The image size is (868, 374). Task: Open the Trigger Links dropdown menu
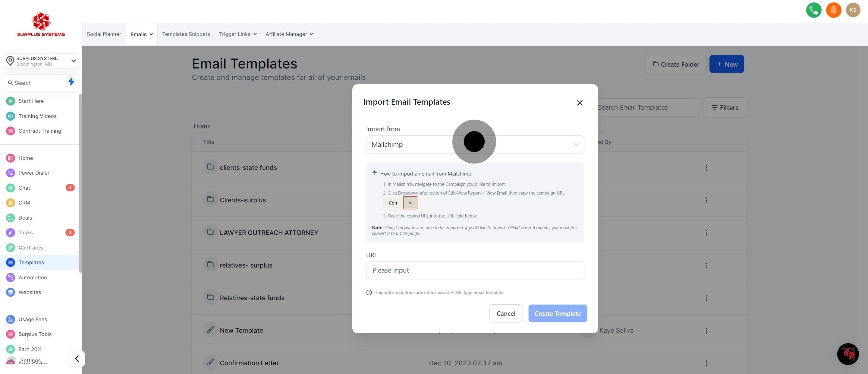[237, 34]
